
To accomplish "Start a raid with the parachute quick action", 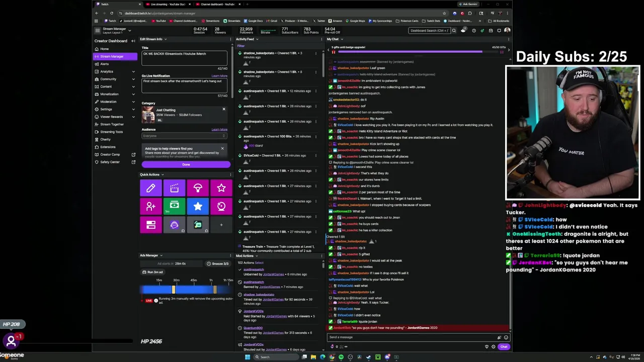I will pyautogui.click(x=198, y=188).
